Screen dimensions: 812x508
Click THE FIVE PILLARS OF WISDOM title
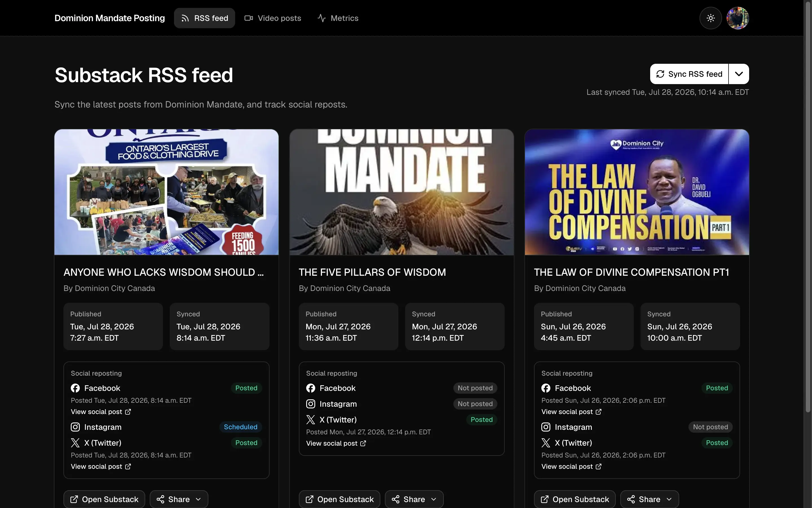click(x=372, y=272)
